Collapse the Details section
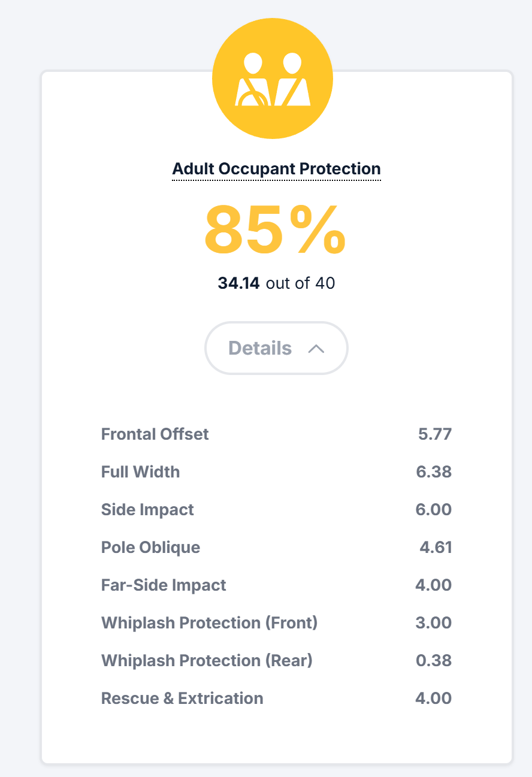The height and width of the screenshot is (777, 532). click(x=276, y=348)
